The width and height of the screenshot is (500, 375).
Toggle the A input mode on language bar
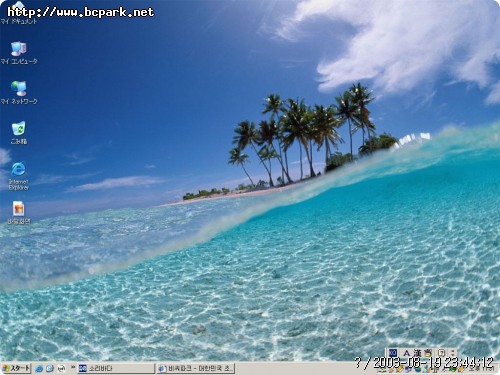[x=406, y=353]
